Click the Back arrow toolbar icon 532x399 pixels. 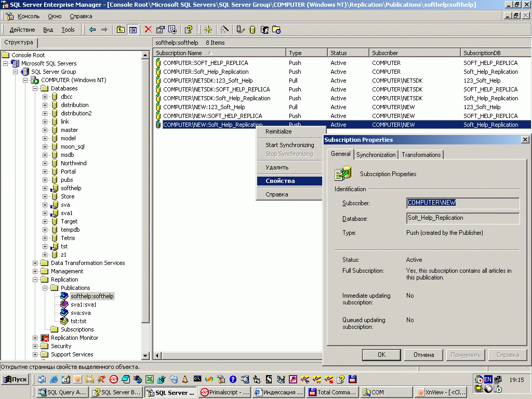coord(92,30)
